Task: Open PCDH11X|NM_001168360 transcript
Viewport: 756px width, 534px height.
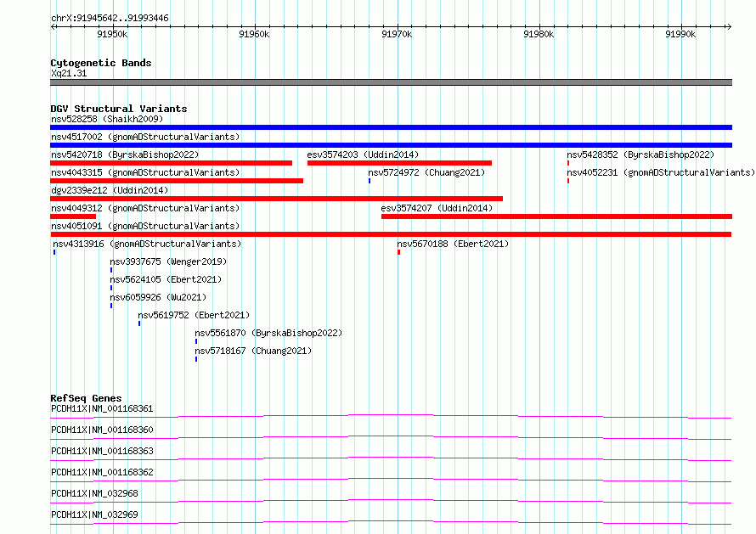Action: pos(102,430)
